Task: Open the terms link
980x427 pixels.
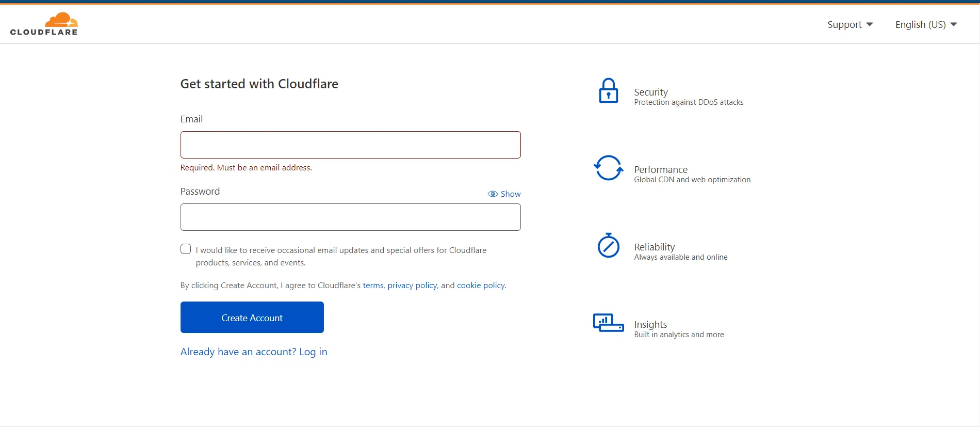Action: (373, 286)
